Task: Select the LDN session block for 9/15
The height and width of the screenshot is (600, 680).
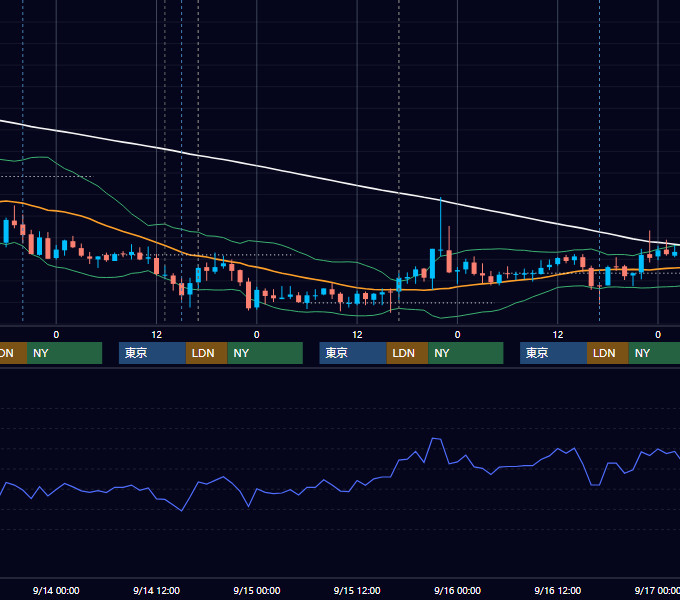Action: (x=407, y=353)
